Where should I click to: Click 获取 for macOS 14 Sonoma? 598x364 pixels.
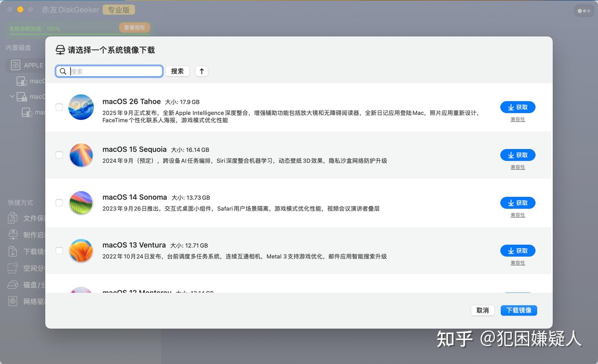(x=518, y=203)
